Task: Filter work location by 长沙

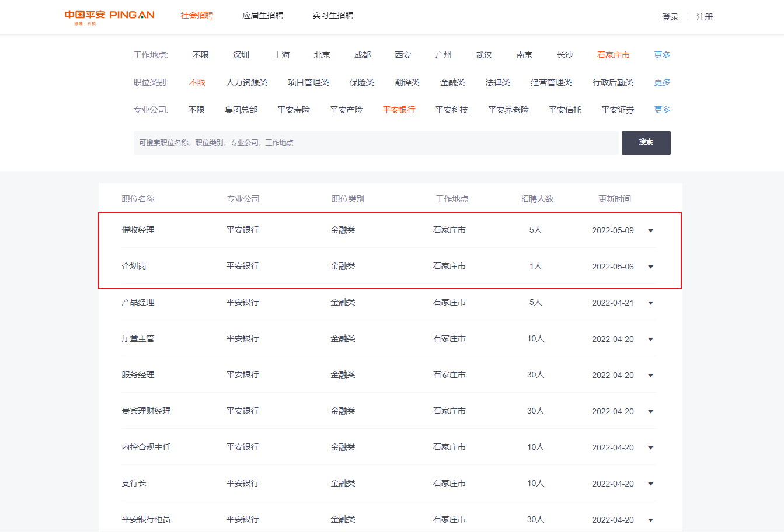Action: tap(565, 55)
